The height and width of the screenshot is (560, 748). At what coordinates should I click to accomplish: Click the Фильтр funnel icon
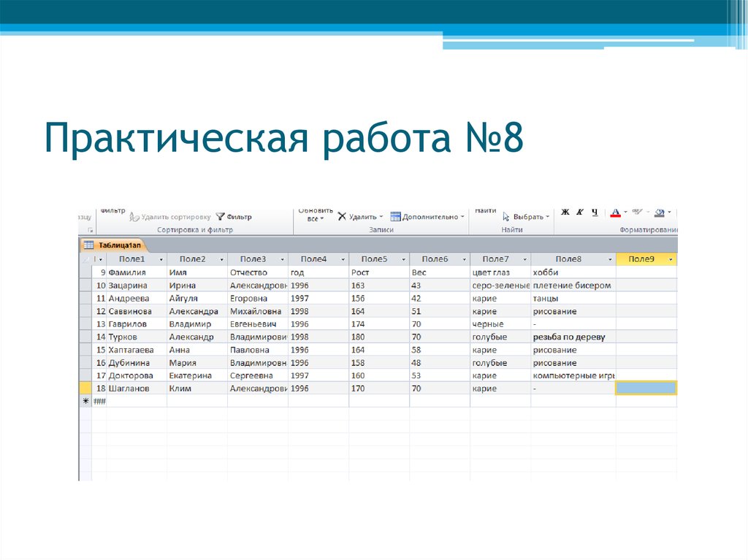pyautogui.click(x=221, y=217)
